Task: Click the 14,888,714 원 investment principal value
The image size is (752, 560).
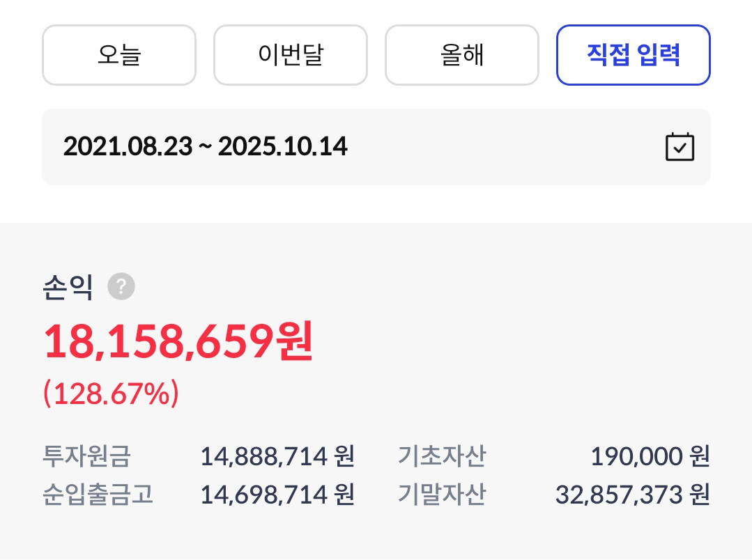Action: pos(277,457)
